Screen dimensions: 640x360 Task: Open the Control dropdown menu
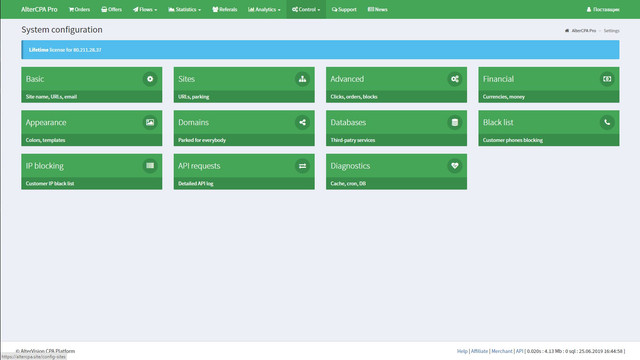[306, 9]
